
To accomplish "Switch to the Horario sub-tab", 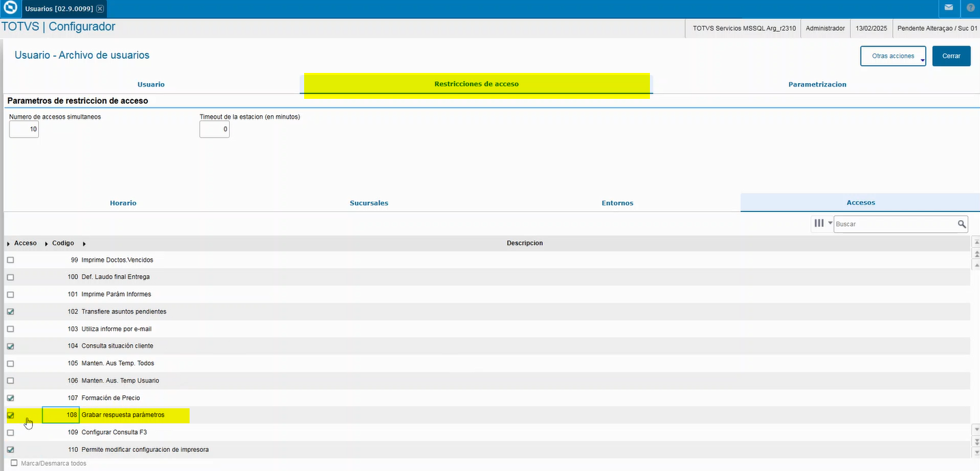I will tap(123, 203).
